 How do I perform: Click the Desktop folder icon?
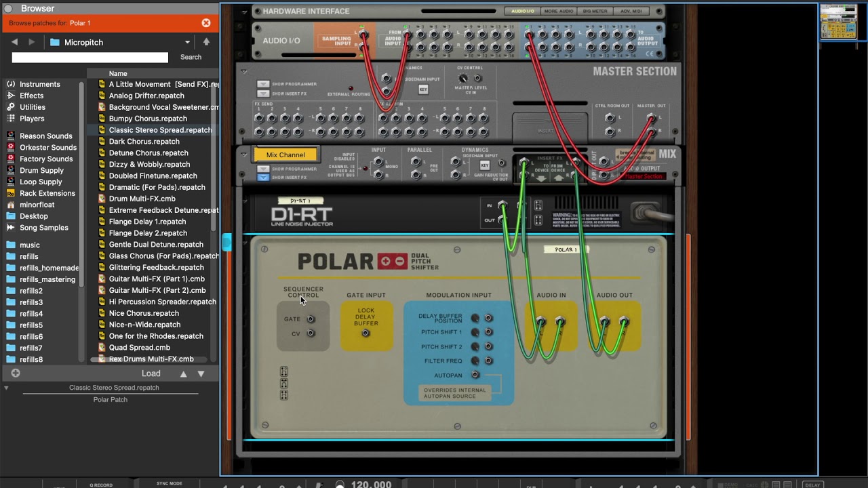pyautogui.click(x=11, y=216)
